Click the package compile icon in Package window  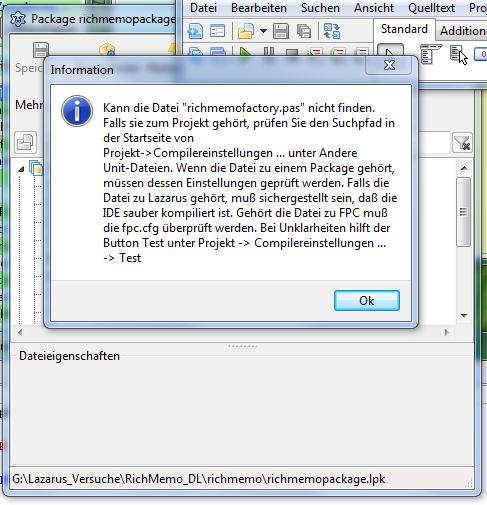pos(107,50)
